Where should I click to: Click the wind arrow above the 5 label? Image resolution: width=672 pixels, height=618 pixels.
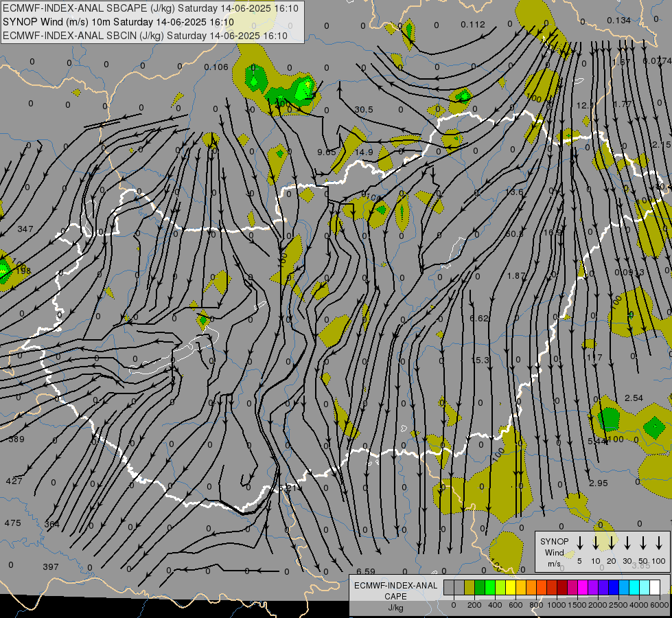point(579,542)
